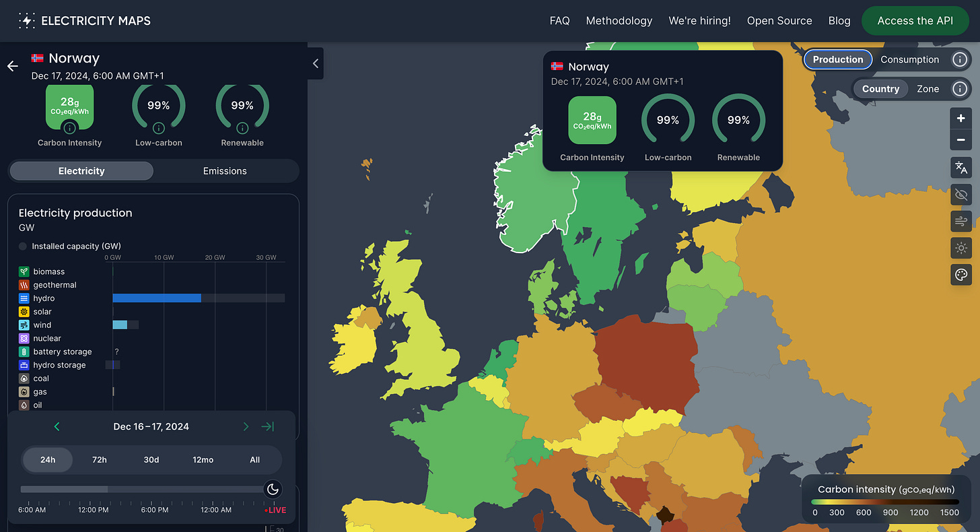Select the 12mo time range
This screenshot has height=532, width=980.
203,460
